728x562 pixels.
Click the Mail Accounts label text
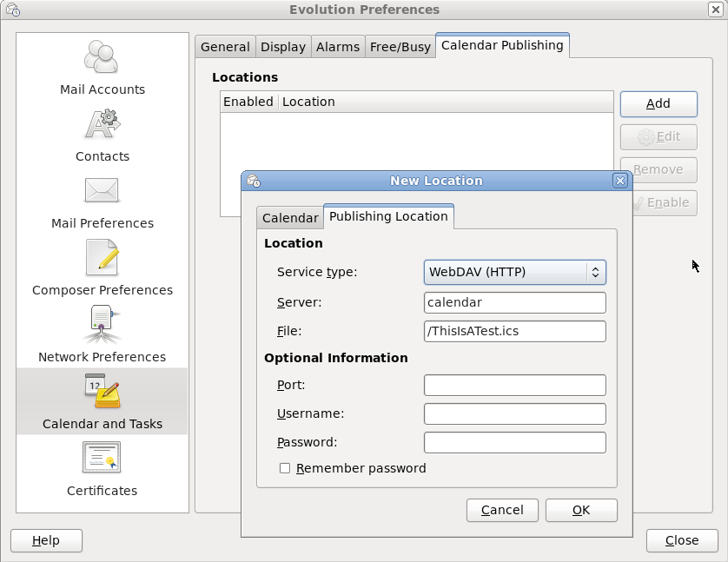tap(103, 89)
